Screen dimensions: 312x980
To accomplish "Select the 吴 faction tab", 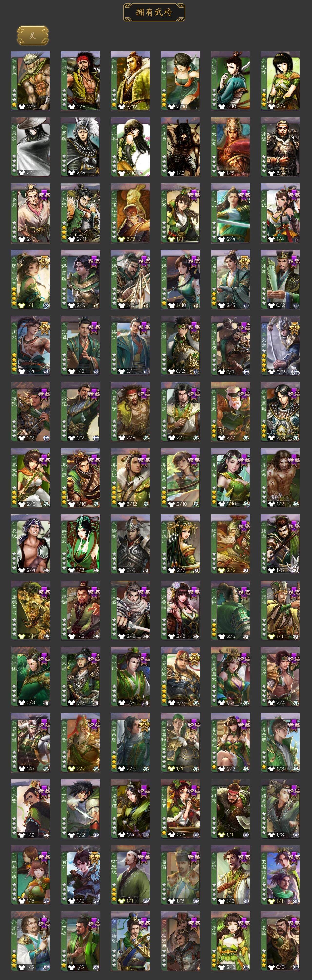I will [33, 35].
